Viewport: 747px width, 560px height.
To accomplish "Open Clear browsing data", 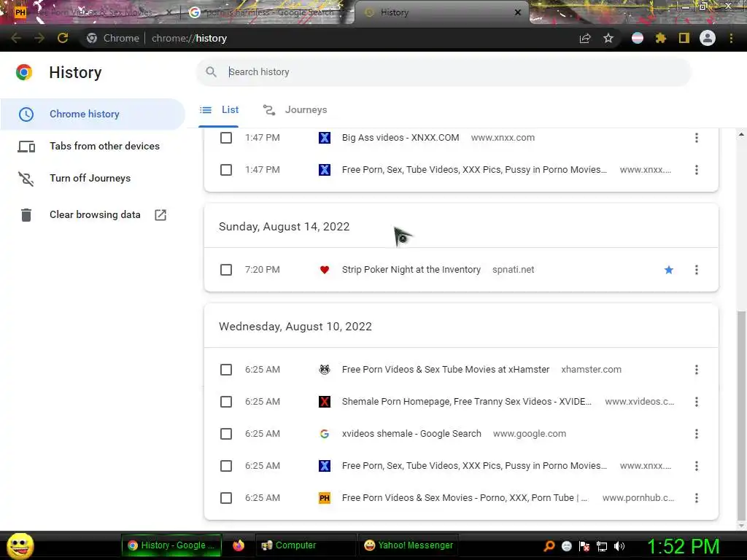I will pos(93,215).
